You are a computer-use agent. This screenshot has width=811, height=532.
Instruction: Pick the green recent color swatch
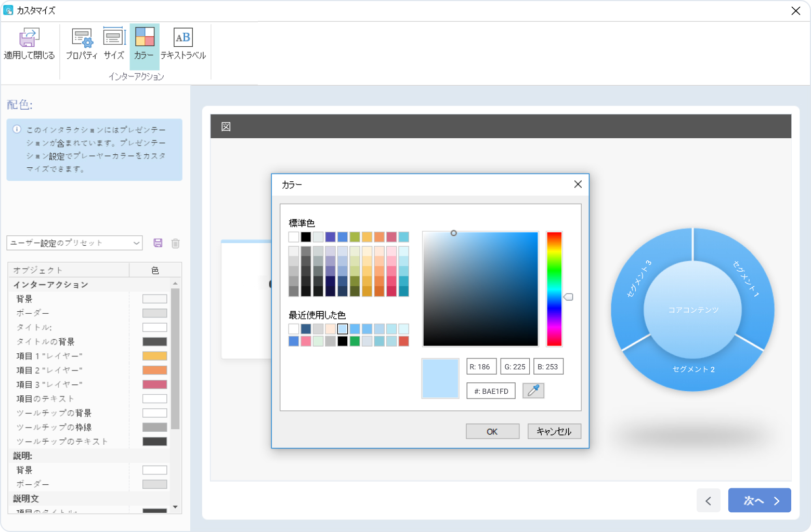point(355,341)
